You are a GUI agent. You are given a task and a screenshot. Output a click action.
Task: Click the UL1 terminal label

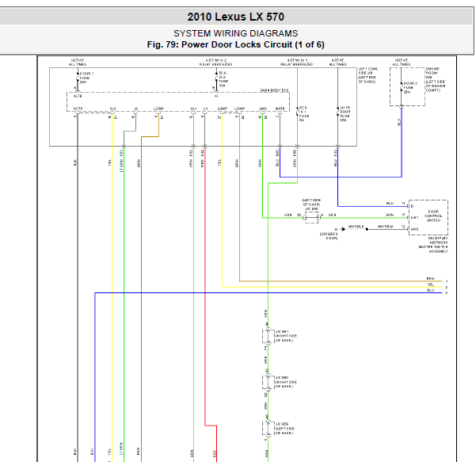[193, 109]
